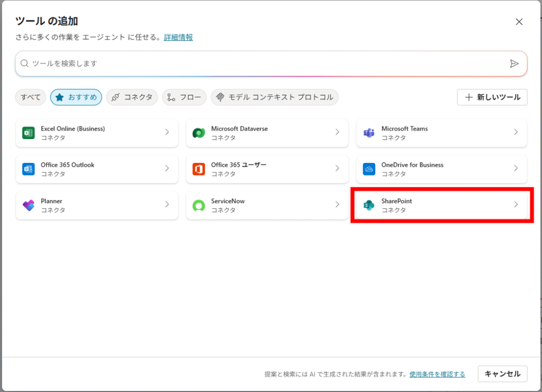Viewport: 542px width, 392px height.
Task: Expand the Office 365 Outlook chevron
Action: [167, 168]
